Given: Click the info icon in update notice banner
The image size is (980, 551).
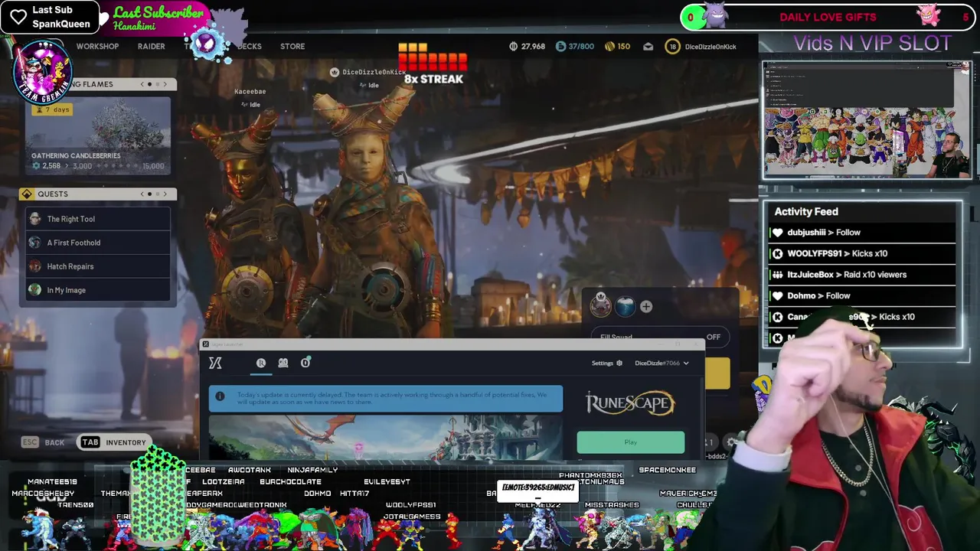Looking at the screenshot, I should tap(220, 396).
